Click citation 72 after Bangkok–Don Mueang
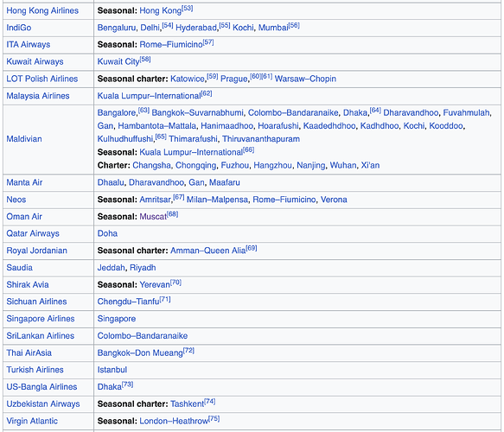 tap(188, 351)
